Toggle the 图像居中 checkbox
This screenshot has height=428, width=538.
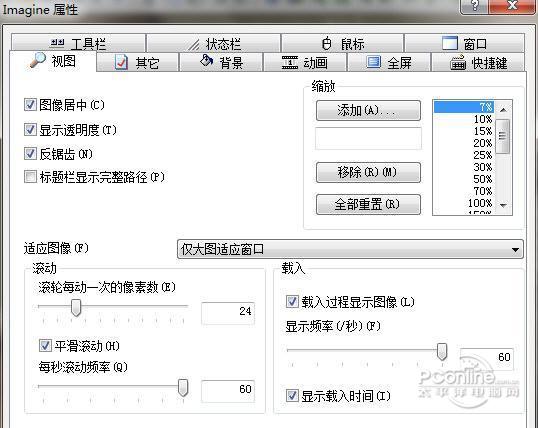point(30,105)
